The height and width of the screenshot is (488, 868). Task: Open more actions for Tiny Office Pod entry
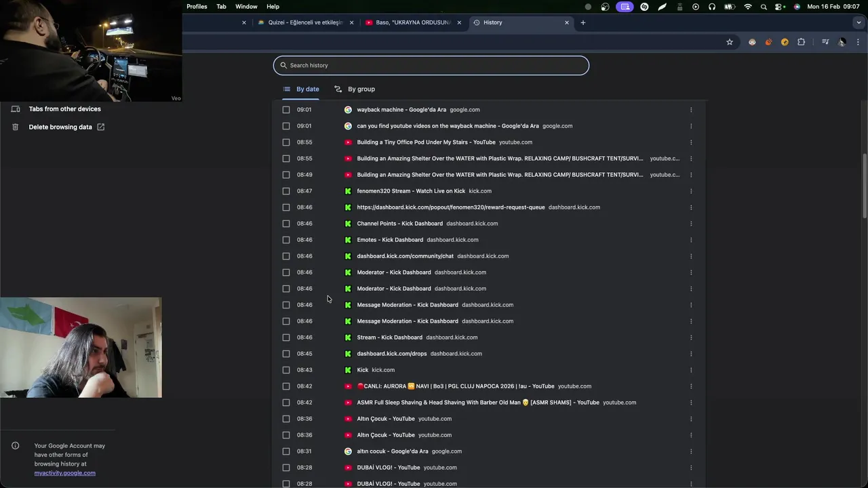tap(691, 142)
